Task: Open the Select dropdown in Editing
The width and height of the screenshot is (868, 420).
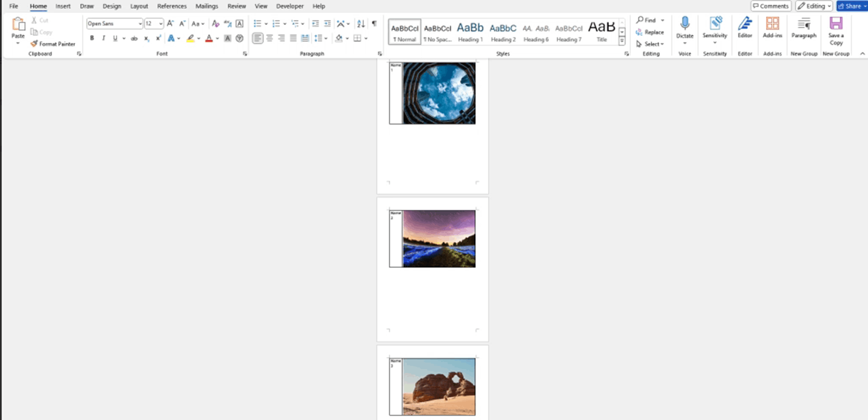Action: (x=650, y=44)
